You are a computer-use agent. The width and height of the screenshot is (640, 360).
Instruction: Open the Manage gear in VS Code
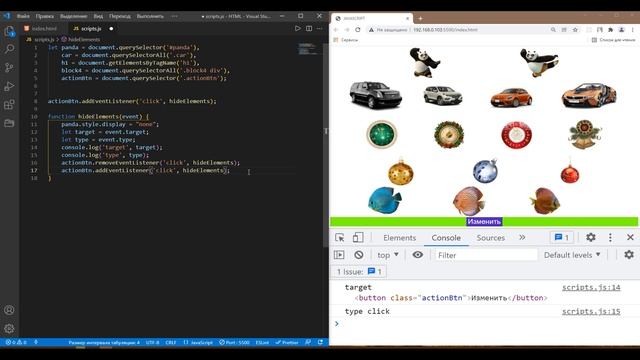(x=9, y=328)
